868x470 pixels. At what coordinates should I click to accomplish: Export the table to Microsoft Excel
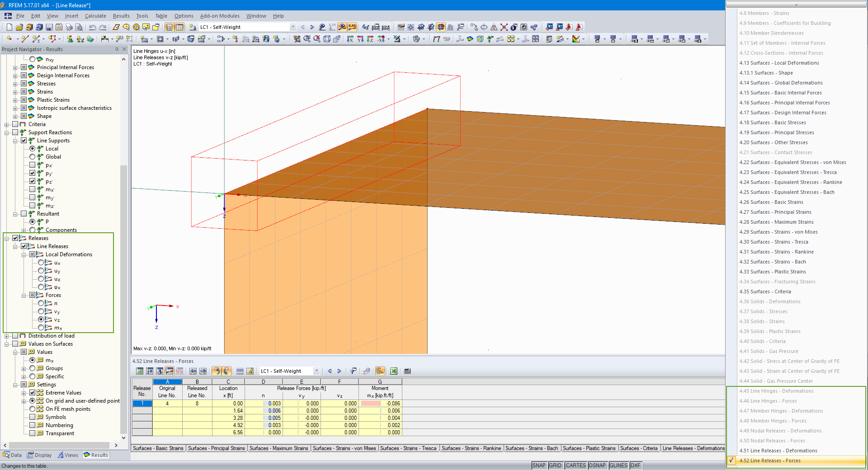393,371
